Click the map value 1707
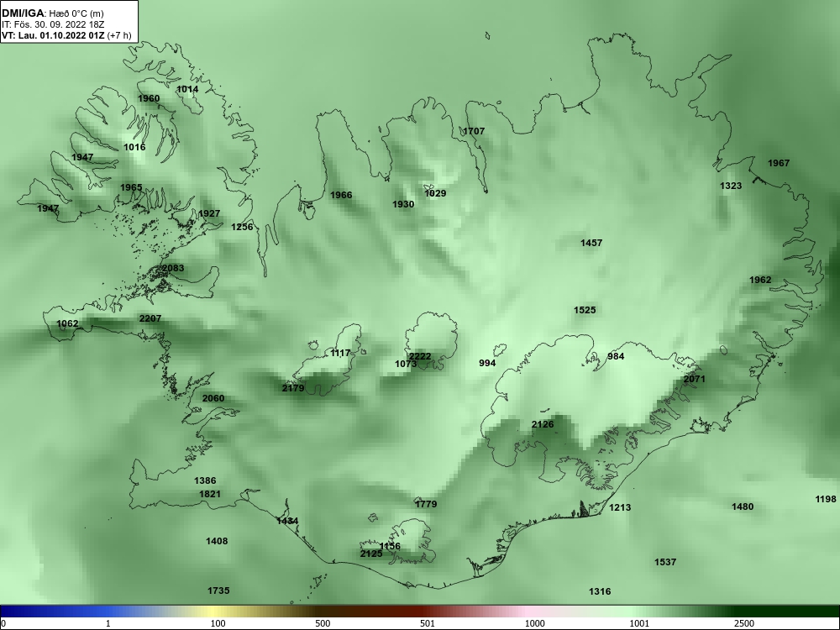Viewport: 840px width, 630px height. (474, 131)
